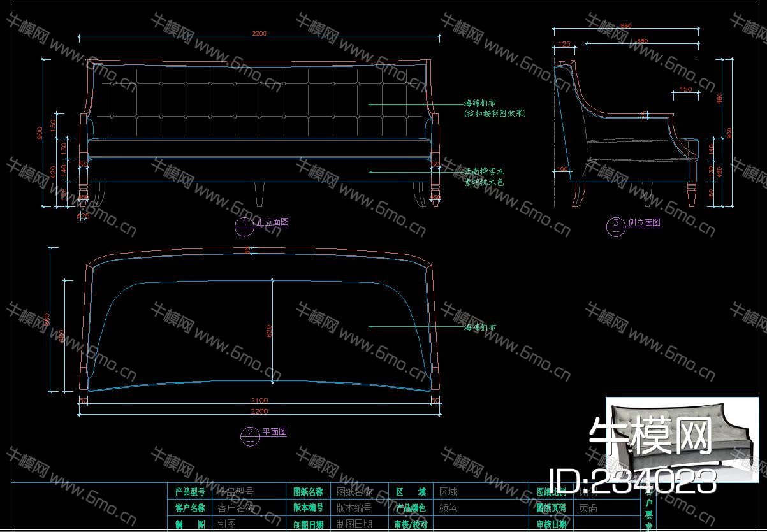Click the gray 页码 placeholder value
The width and height of the screenshot is (767, 532).
tap(588, 508)
